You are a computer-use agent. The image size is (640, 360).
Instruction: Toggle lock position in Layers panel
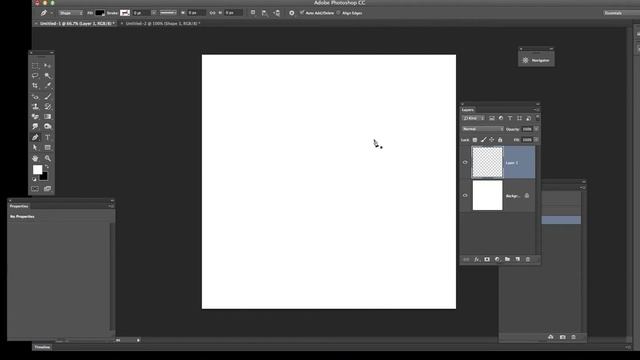(492, 140)
